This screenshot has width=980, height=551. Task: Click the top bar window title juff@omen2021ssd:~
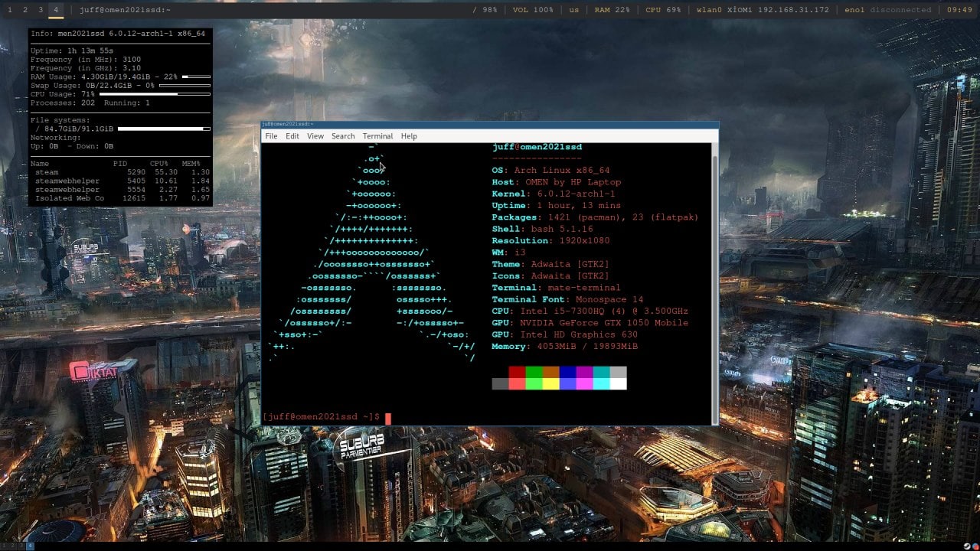point(125,10)
